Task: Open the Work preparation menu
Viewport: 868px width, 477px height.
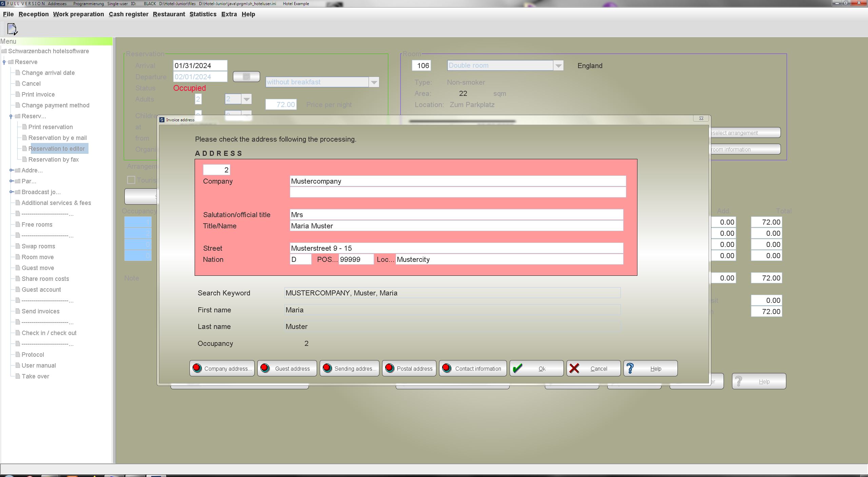Action: (78, 14)
